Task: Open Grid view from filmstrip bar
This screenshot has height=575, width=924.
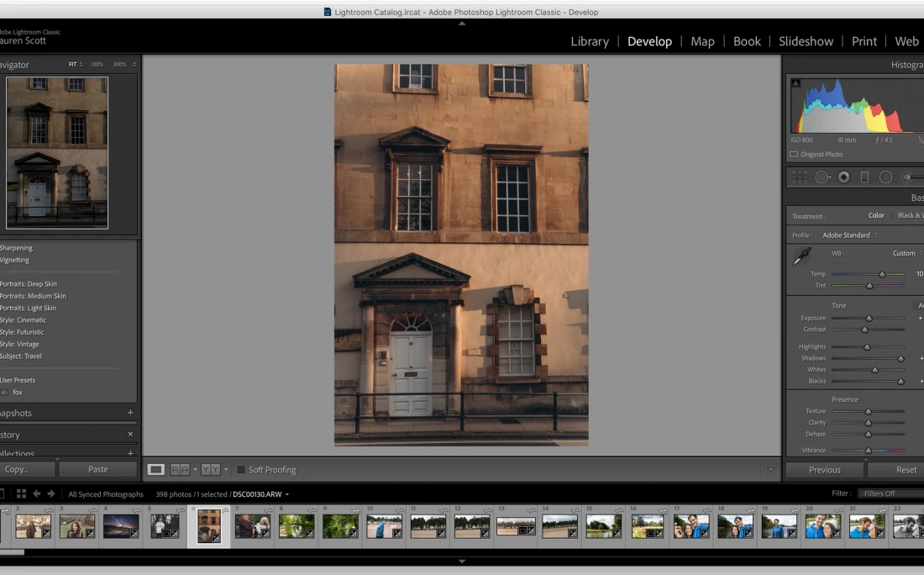Action: pyautogui.click(x=21, y=494)
